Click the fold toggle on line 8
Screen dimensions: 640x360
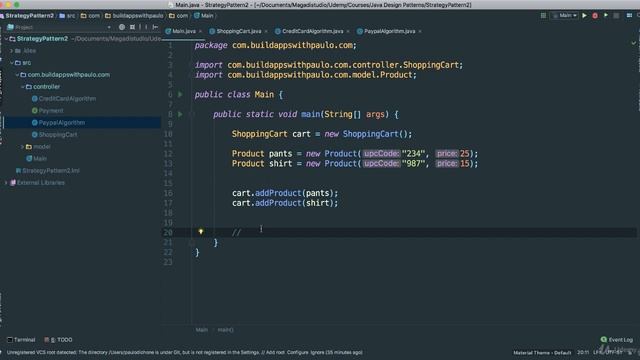click(x=192, y=114)
